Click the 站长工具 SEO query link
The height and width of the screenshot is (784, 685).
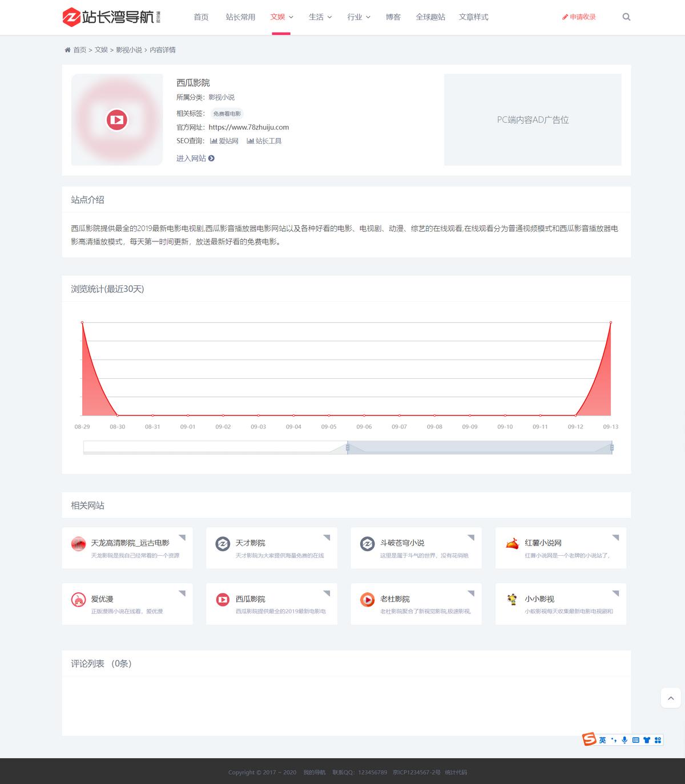click(264, 141)
